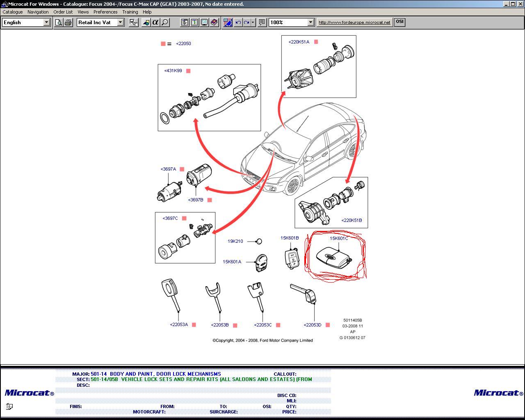Click the printer icon in toolbar
The height and width of the screenshot is (420, 525).
click(x=68, y=23)
